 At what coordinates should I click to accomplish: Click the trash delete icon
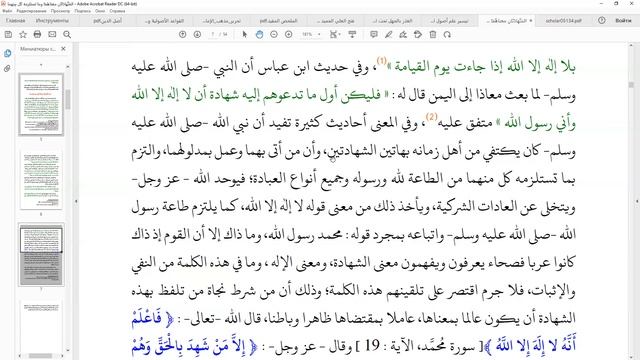point(433,35)
